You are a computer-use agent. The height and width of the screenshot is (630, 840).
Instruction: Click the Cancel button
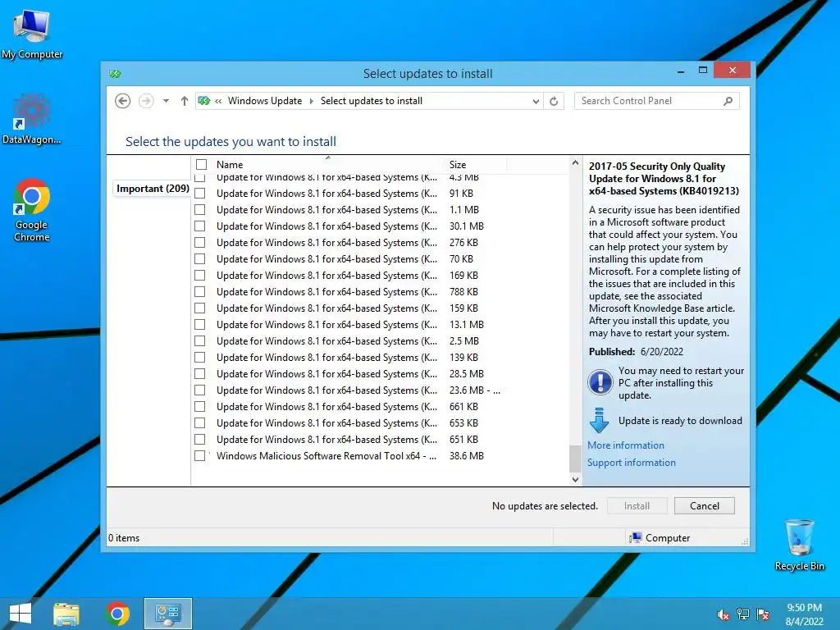(705, 505)
